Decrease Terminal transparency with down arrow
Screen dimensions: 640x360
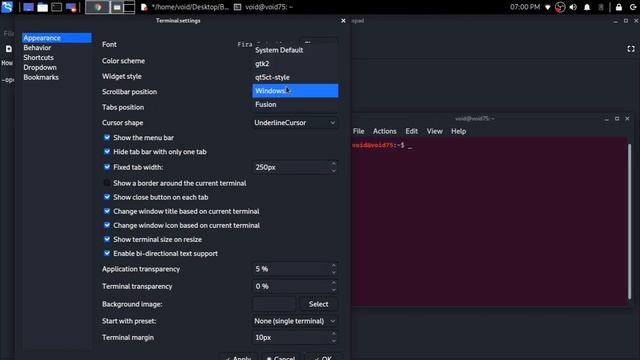pos(333,290)
